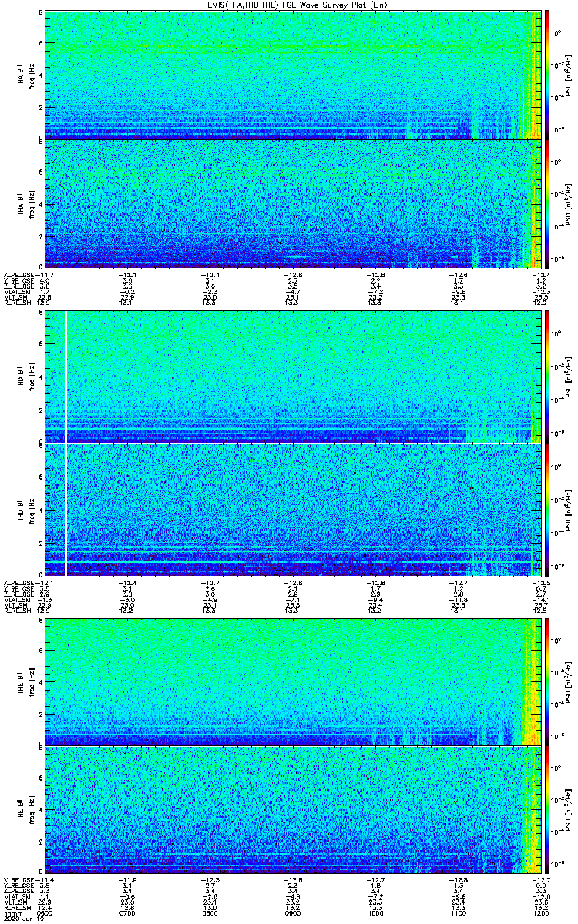Click the white data gap in THD B∥
The height and width of the screenshot is (924, 578).
click(66, 509)
